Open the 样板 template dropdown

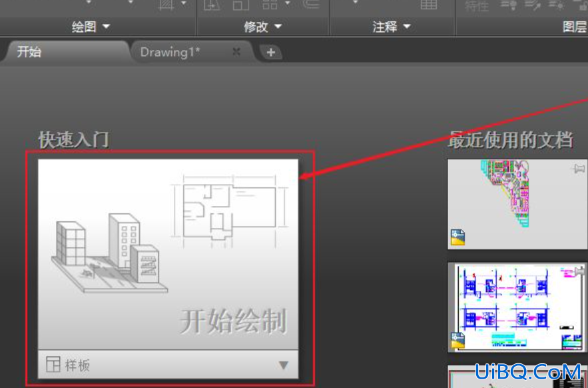168,365
